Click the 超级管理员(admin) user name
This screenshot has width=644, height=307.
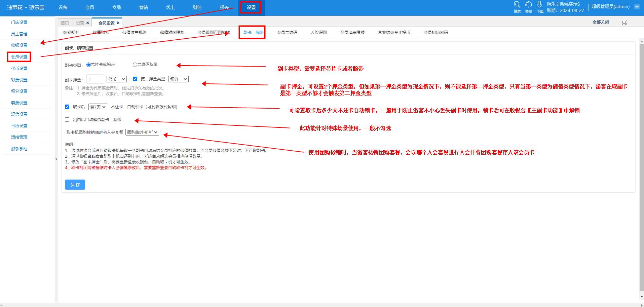[x=610, y=6]
